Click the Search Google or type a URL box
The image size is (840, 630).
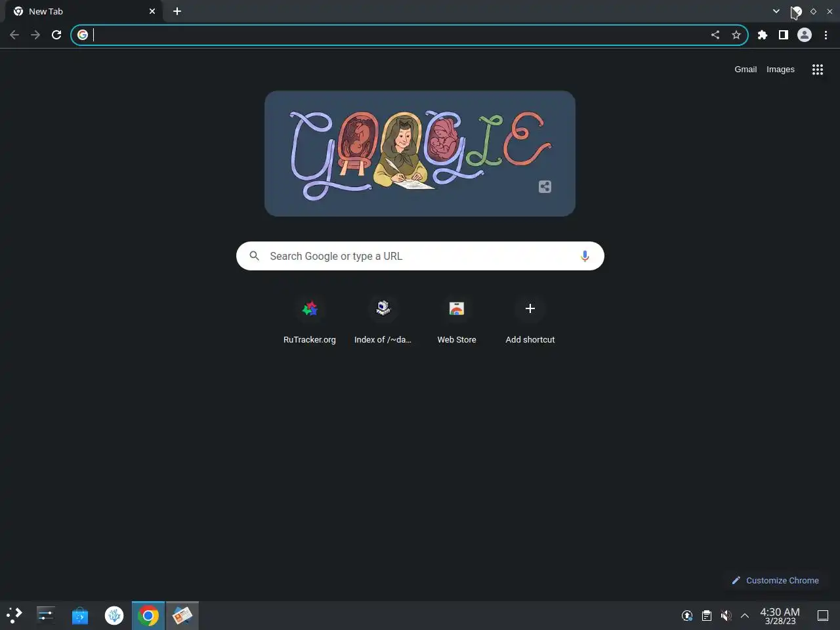coord(420,256)
